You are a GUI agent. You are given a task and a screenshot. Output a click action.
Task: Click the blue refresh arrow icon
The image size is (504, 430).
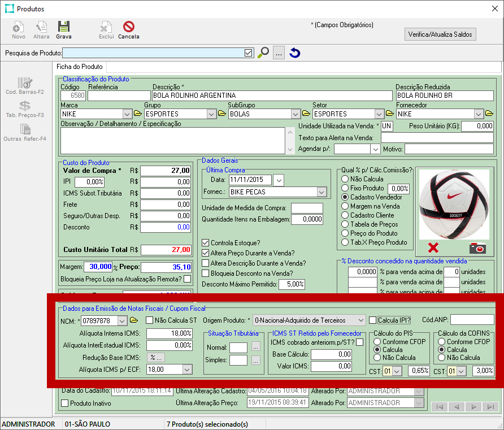pyautogui.click(x=294, y=53)
